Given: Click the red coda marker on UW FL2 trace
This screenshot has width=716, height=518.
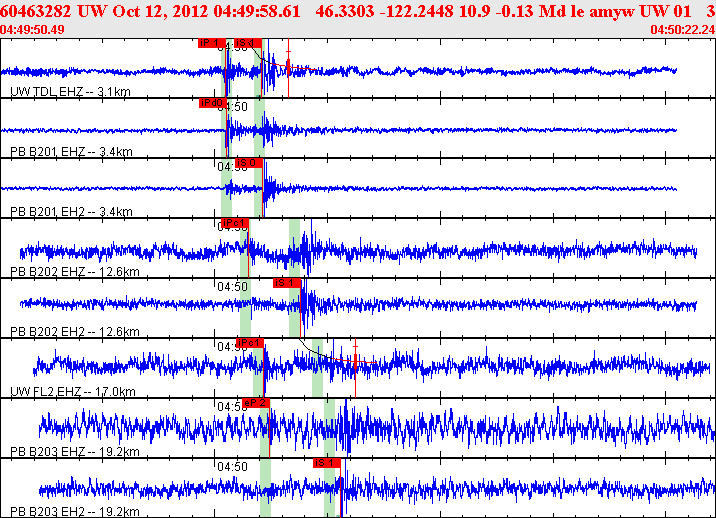Looking at the screenshot, I should pos(355,361).
